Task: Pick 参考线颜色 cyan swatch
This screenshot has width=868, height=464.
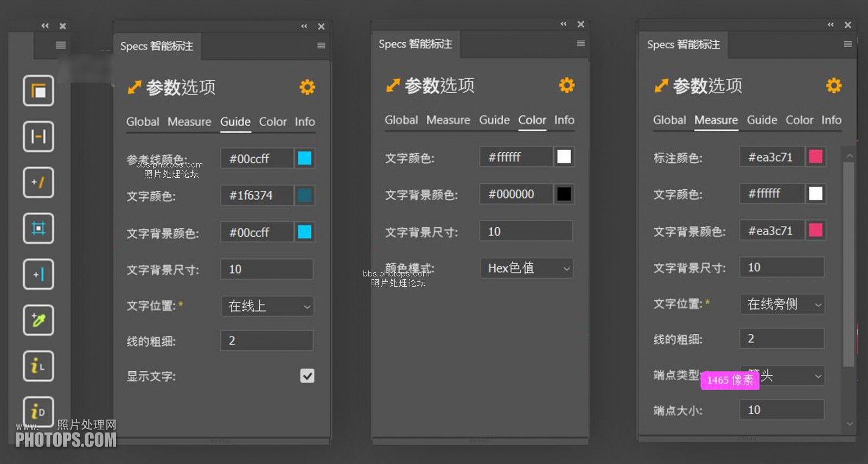Action: tap(305, 158)
